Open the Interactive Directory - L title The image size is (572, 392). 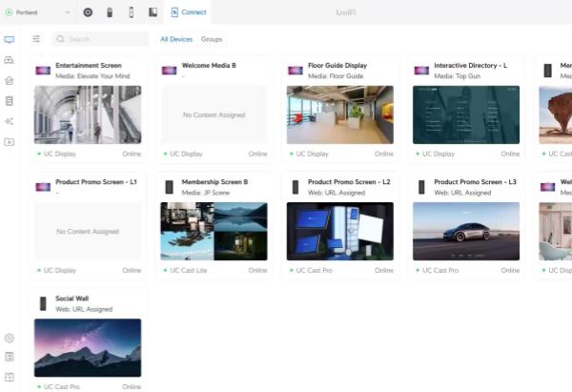471,65
